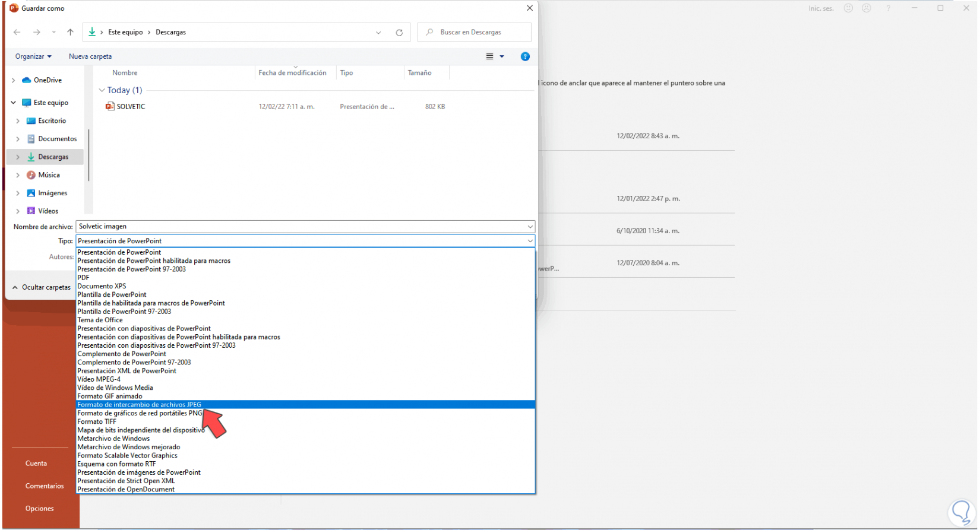The image size is (980, 530).
Task: Go back using the back arrow
Action: pos(17,32)
